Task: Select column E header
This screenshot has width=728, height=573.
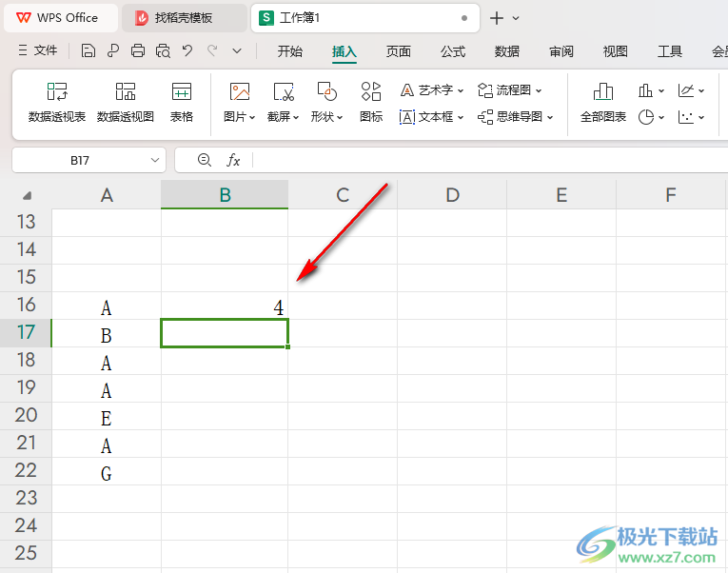Action: click(x=561, y=195)
